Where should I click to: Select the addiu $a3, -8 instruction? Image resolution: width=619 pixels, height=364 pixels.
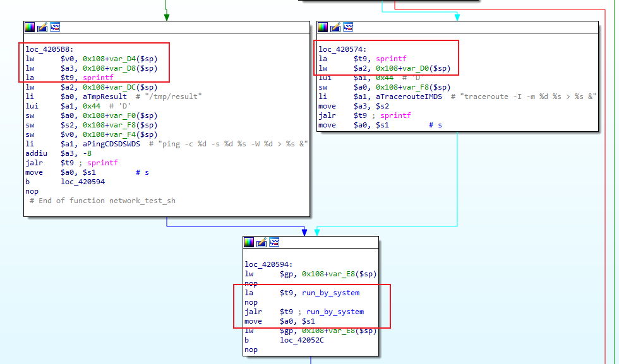click(58, 153)
